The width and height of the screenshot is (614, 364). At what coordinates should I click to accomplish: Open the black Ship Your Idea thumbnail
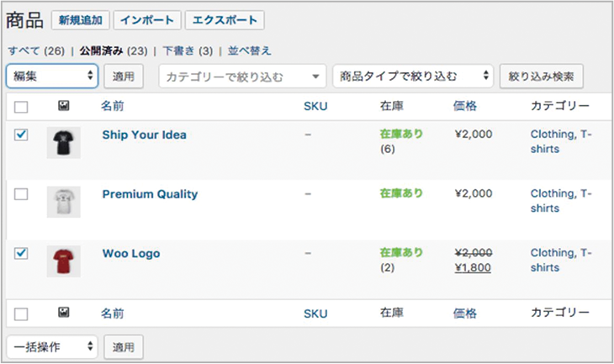coord(63,144)
